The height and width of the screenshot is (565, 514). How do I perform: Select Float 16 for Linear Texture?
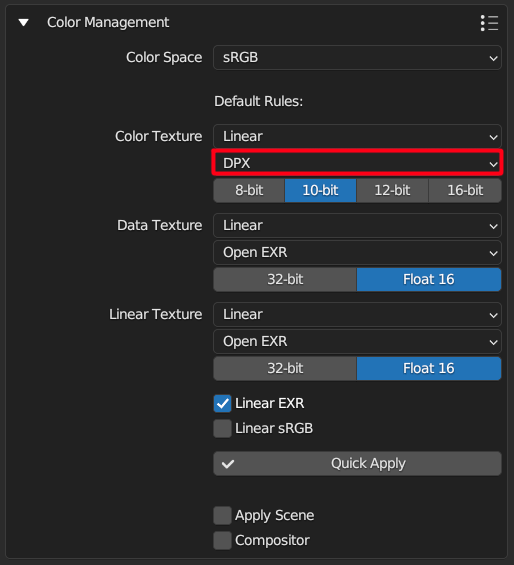tap(429, 368)
